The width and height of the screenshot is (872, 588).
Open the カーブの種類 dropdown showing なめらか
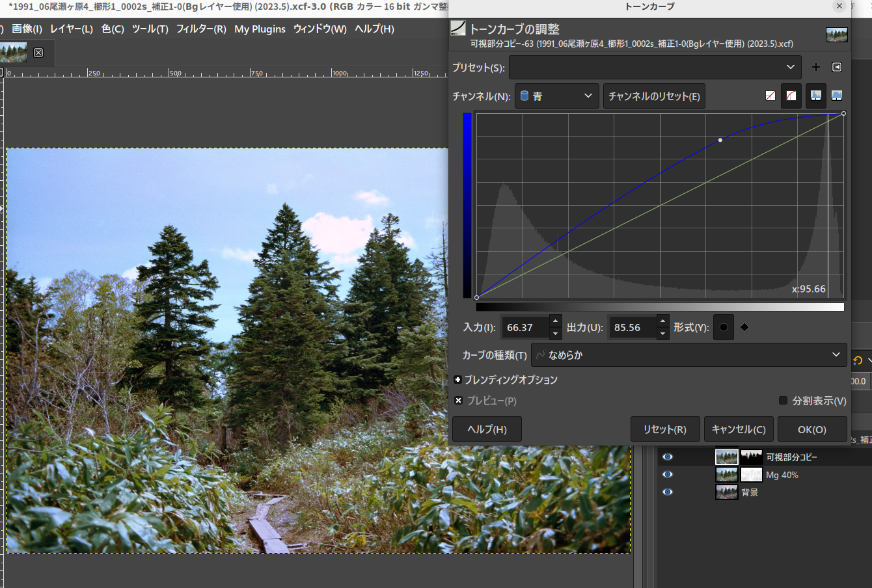tap(689, 354)
